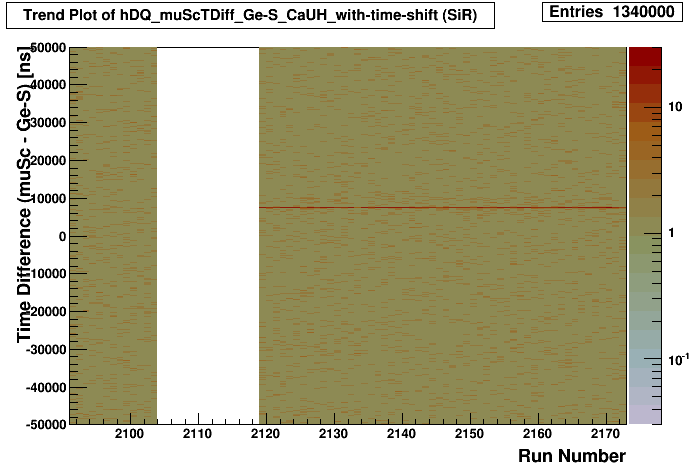Screen dimensions: 696x472
Task: Click the dark horizontal peak line
Action: [x=440, y=208]
